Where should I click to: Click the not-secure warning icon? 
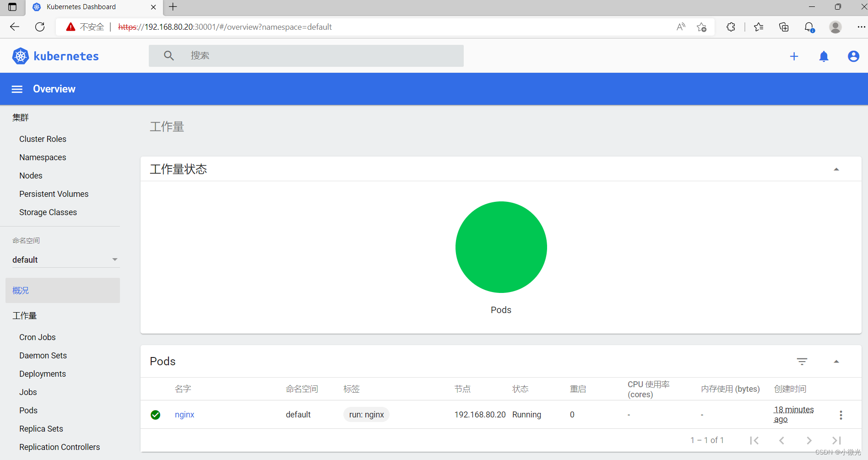coord(71,27)
